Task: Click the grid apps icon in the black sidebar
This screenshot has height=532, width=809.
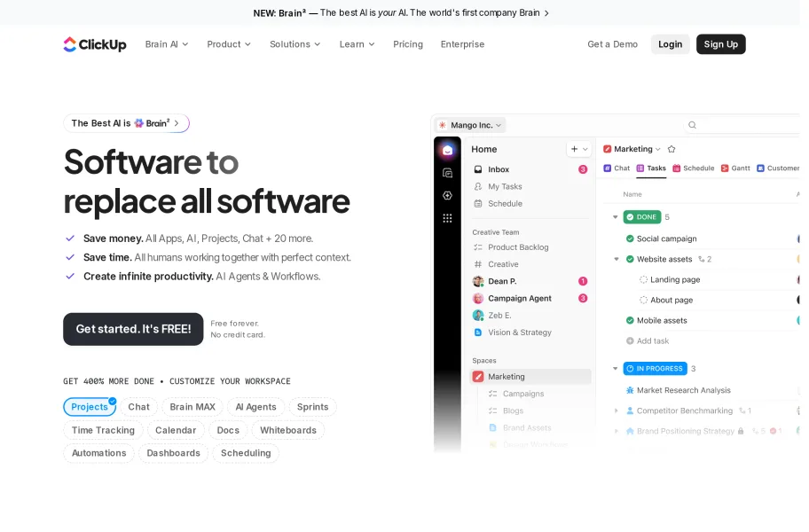Action: point(447,218)
